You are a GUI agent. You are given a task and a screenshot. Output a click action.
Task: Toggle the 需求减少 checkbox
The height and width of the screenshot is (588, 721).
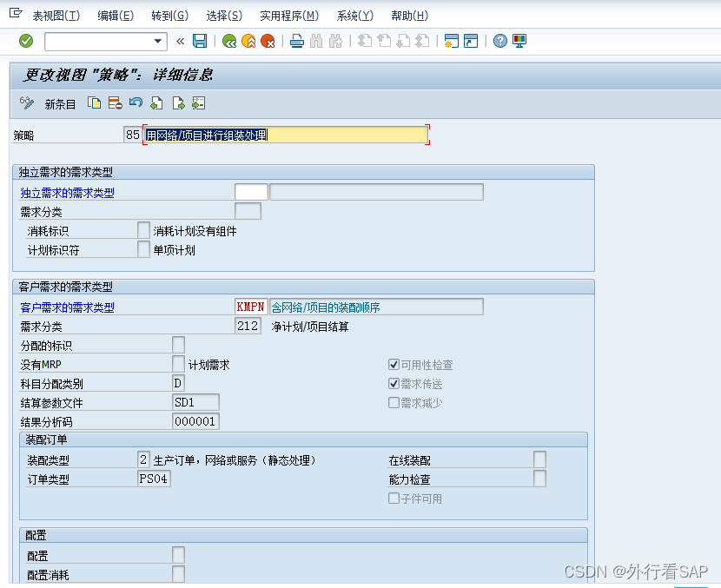(x=394, y=403)
